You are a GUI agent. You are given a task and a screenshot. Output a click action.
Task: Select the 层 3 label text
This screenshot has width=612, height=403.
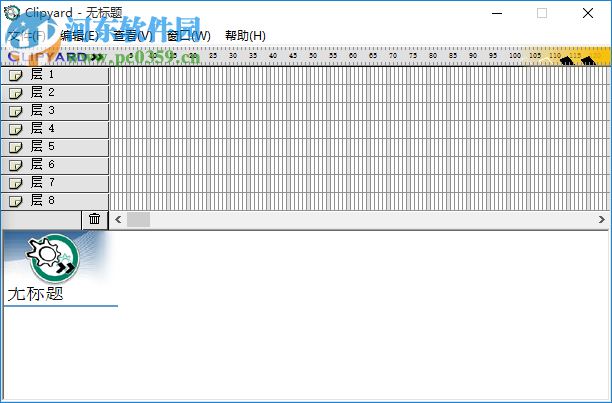43,110
